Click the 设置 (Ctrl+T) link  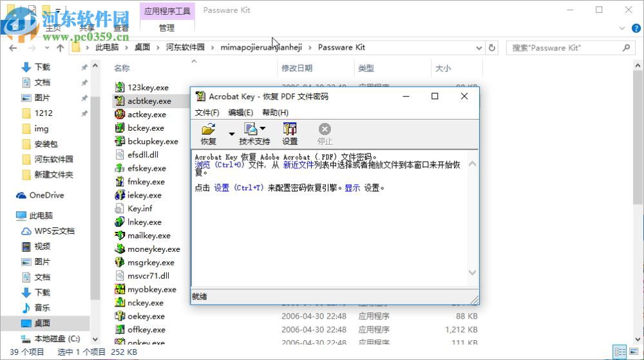(239, 187)
